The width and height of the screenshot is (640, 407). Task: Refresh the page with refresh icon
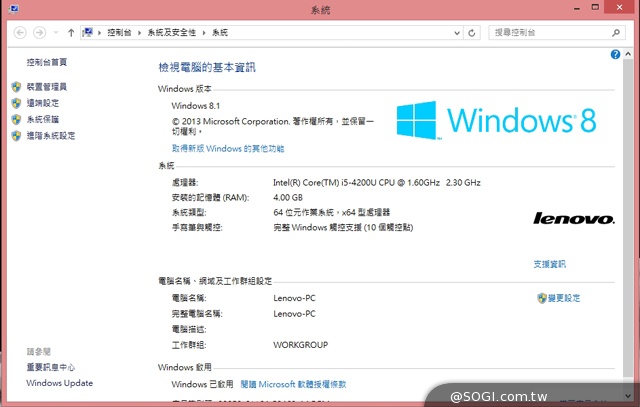pos(472,33)
